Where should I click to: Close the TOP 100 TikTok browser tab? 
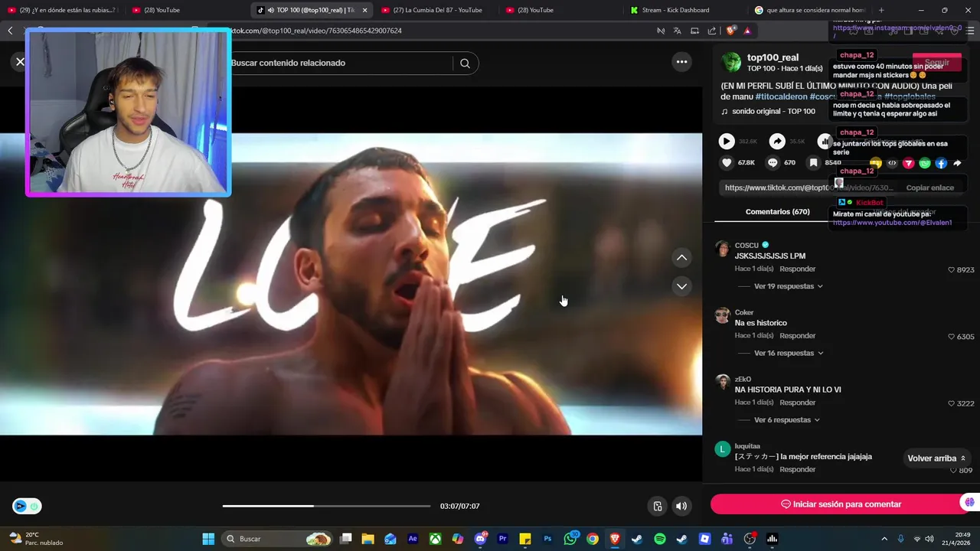[x=364, y=10]
